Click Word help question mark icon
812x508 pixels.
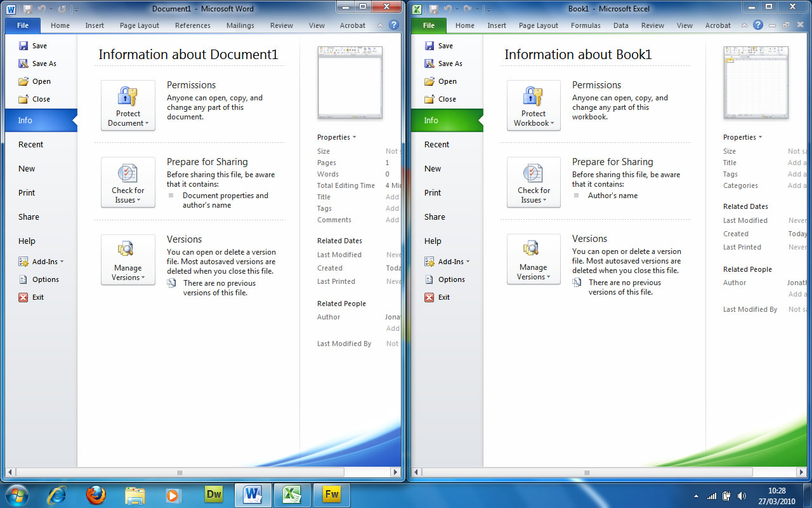pos(393,25)
